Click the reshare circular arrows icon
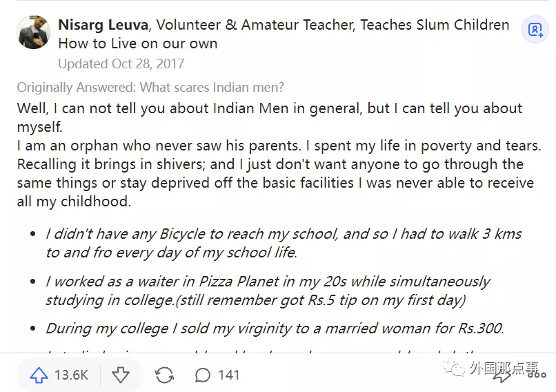Image resolution: width=556 pixels, height=392 pixels. click(x=165, y=375)
